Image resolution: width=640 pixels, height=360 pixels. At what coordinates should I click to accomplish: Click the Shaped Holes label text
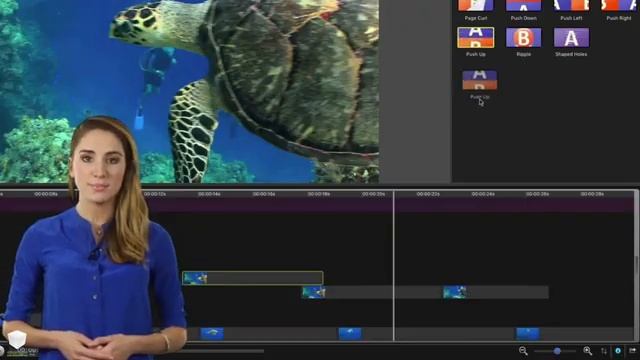click(x=571, y=54)
